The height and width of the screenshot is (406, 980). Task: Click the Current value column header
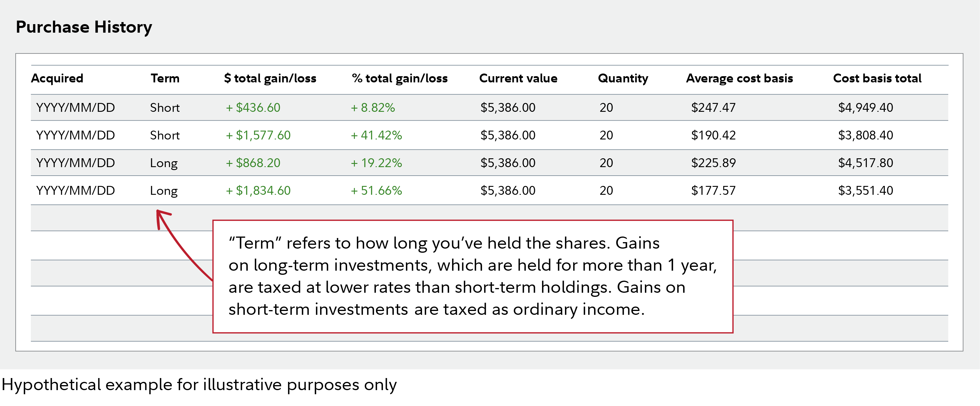pos(518,79)
